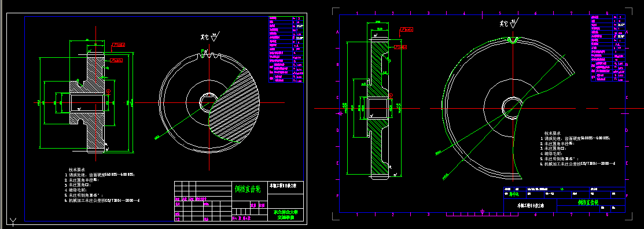This screenshot has height=229, width=644.
Task: Click the 技术要求 heading in the left drawing
Action: 77,169
